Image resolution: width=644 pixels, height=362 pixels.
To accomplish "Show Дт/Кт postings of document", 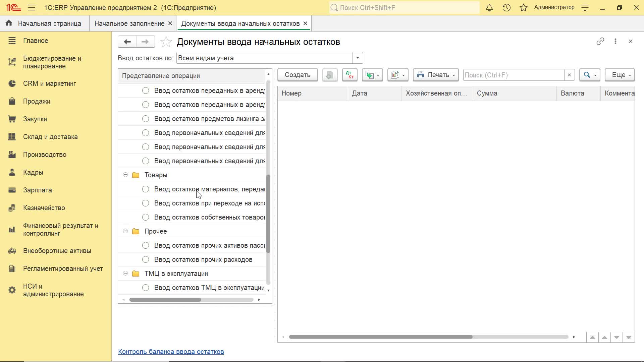I will [350, 75].
